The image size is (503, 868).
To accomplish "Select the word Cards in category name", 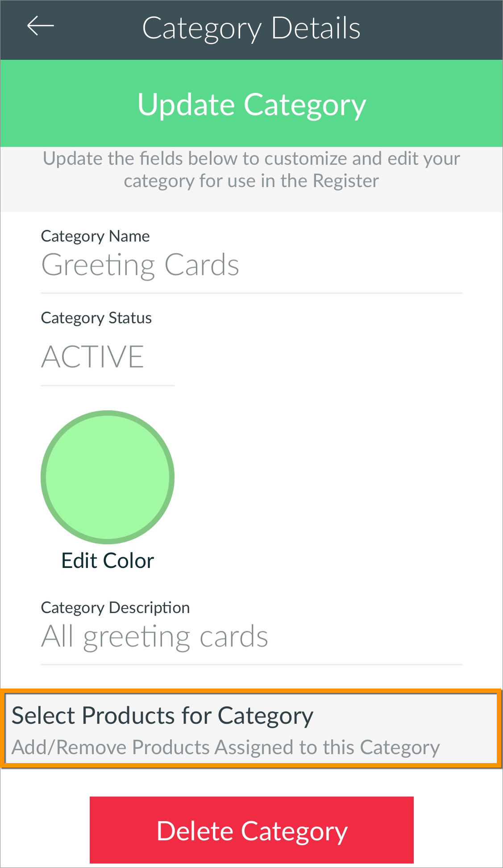I will coord(202,265).
